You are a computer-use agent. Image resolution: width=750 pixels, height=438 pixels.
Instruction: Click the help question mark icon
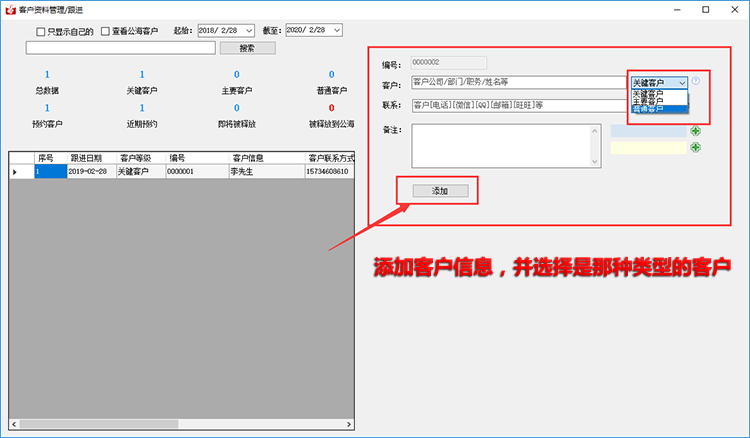point(696,82)
